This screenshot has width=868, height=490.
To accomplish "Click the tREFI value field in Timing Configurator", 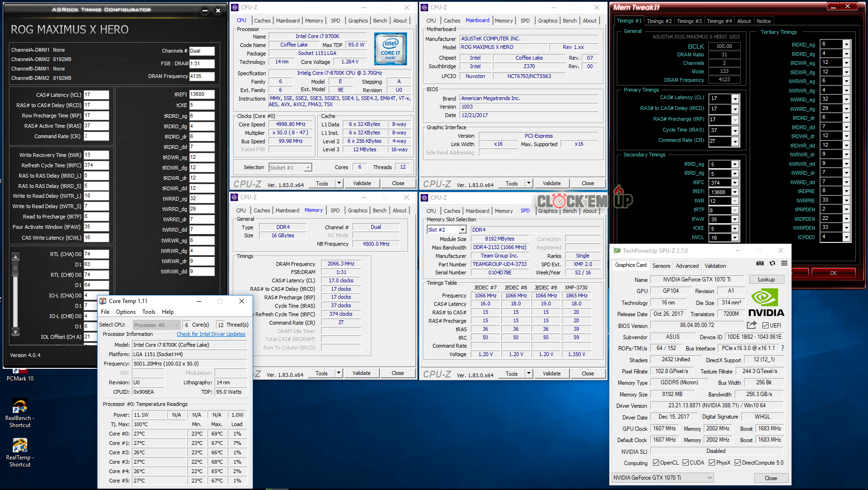I will click(x=202, y=94).
